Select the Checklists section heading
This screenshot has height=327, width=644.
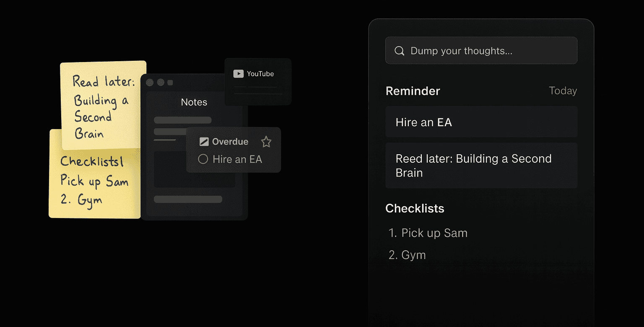414,208
